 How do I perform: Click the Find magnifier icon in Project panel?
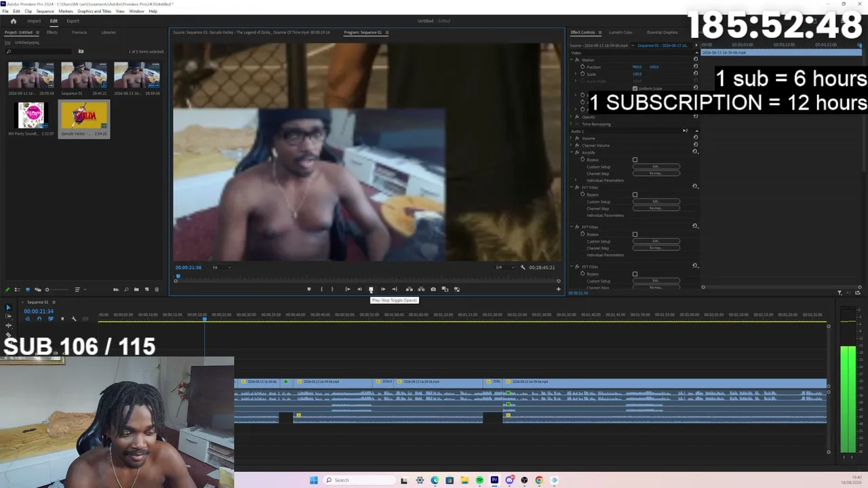(x=126, y=290)
